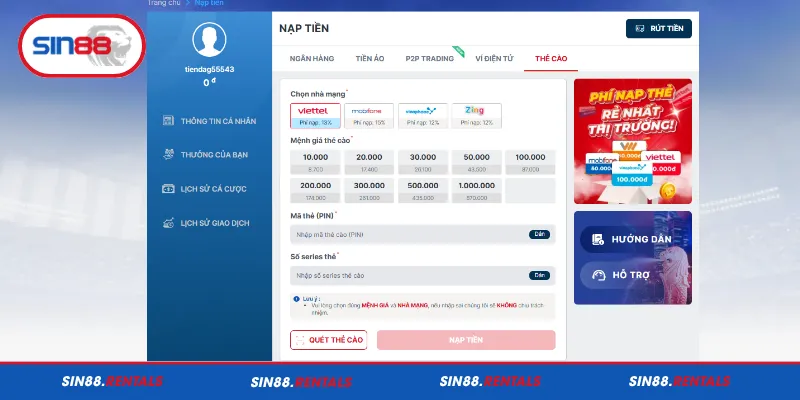Viewport: 800px width, 400px height.
Task: Click the Thông tin cá nhân sidebar icon
Action: tap(168, 121)
